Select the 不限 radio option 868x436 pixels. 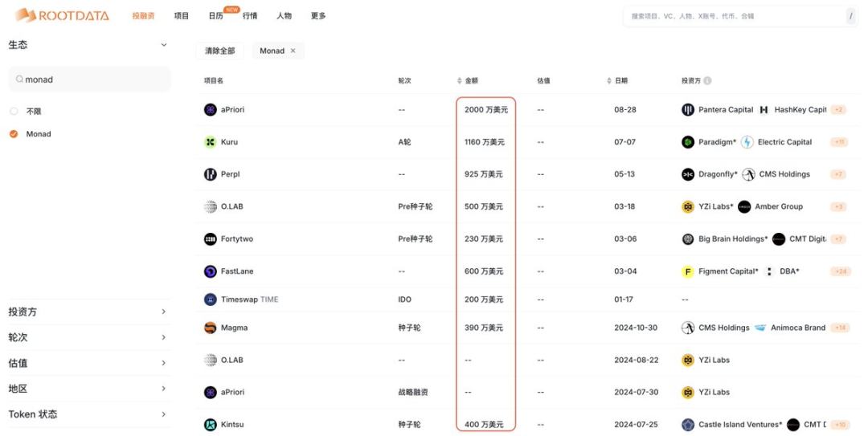(x=14, y=112)
